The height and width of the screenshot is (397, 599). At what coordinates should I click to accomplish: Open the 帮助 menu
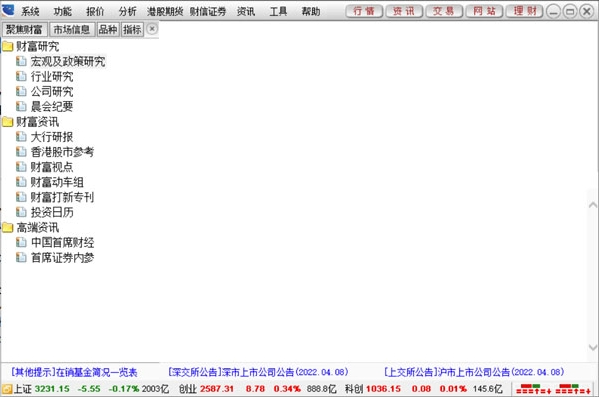coord(311,11)
